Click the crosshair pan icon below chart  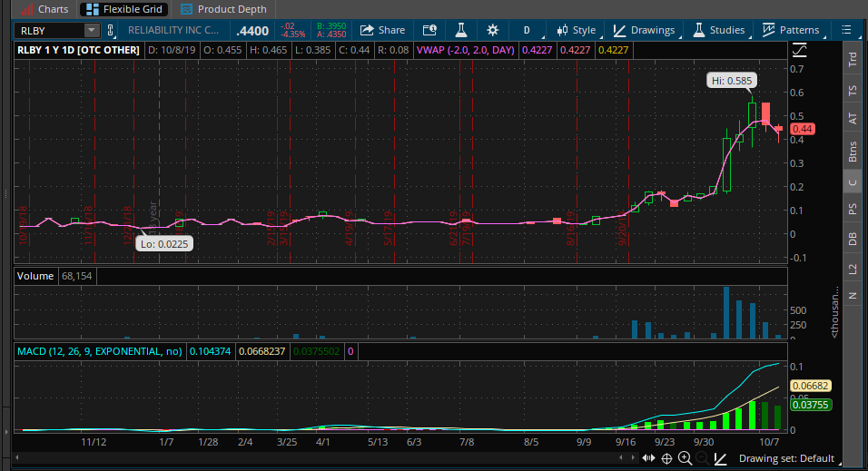coord(666,459)
